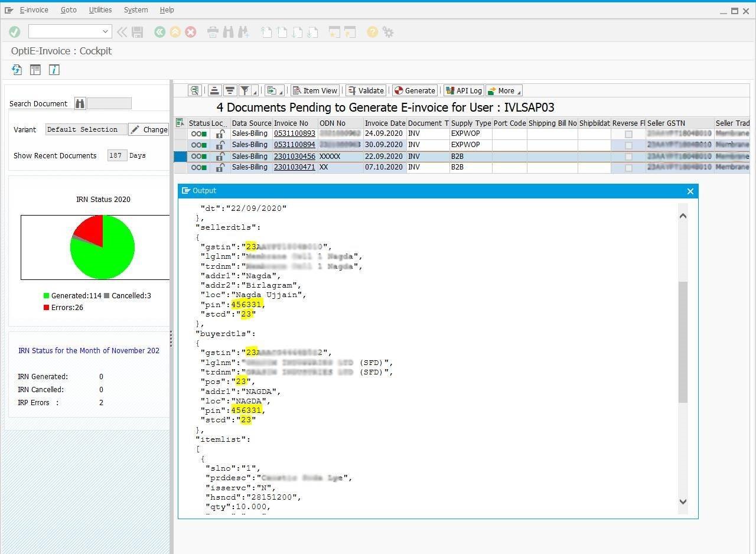Click the Next Page icon
756x554 pixels.
(297, 32)
